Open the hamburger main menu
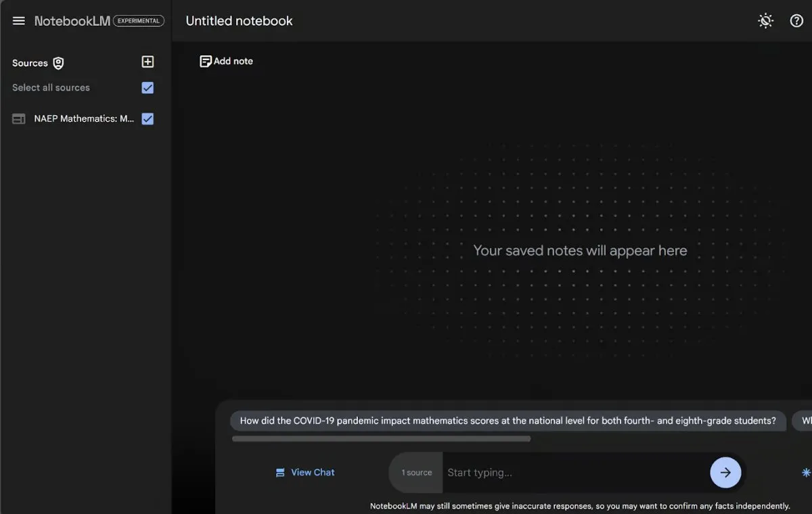 click(19, 21)
